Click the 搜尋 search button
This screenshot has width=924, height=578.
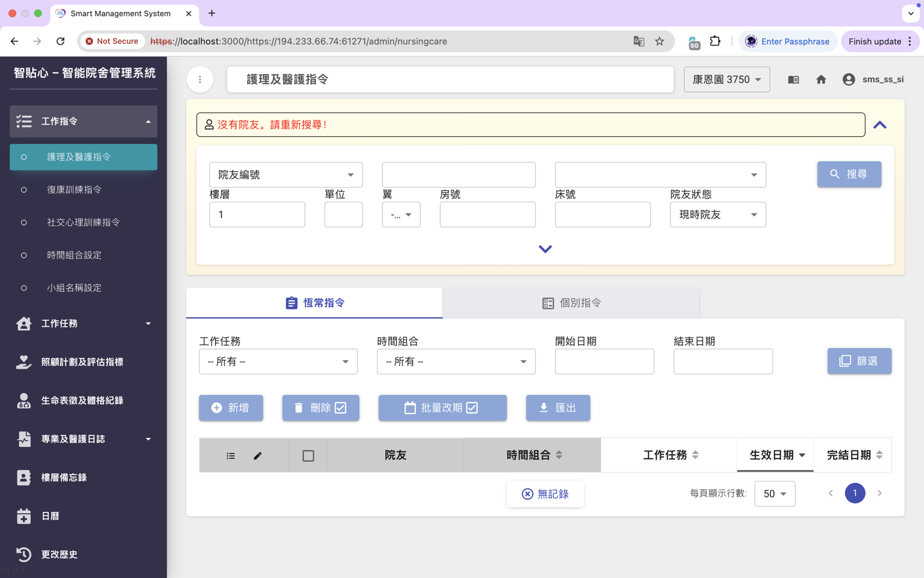click(x=849, y=174)
